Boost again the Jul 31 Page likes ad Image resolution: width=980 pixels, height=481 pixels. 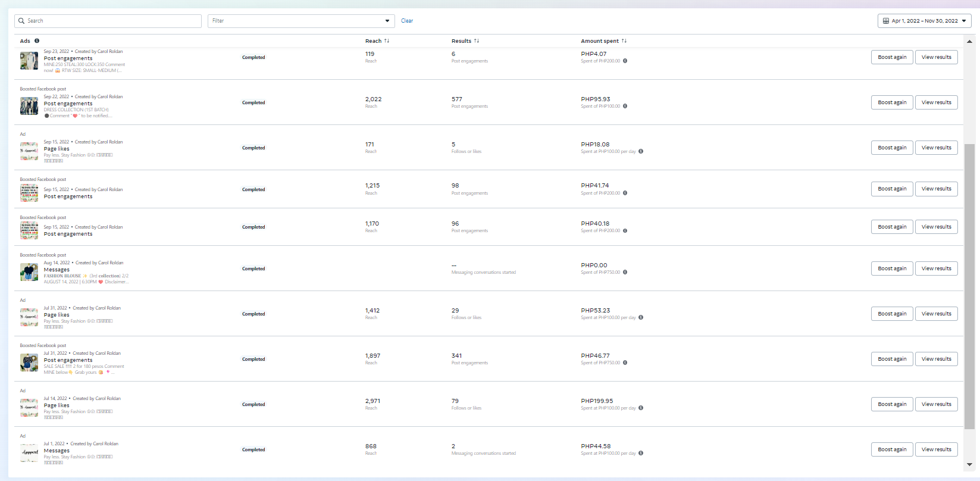(x=892, y=314)
